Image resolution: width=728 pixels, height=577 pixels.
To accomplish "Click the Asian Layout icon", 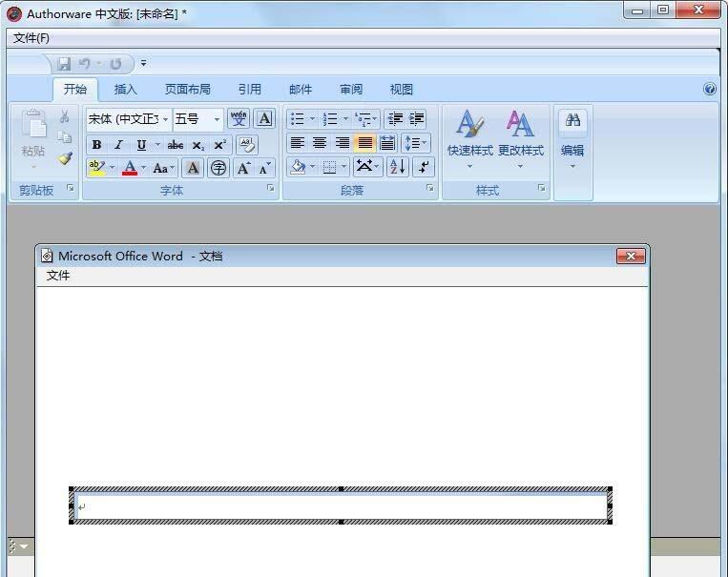I will coord(367,167).
